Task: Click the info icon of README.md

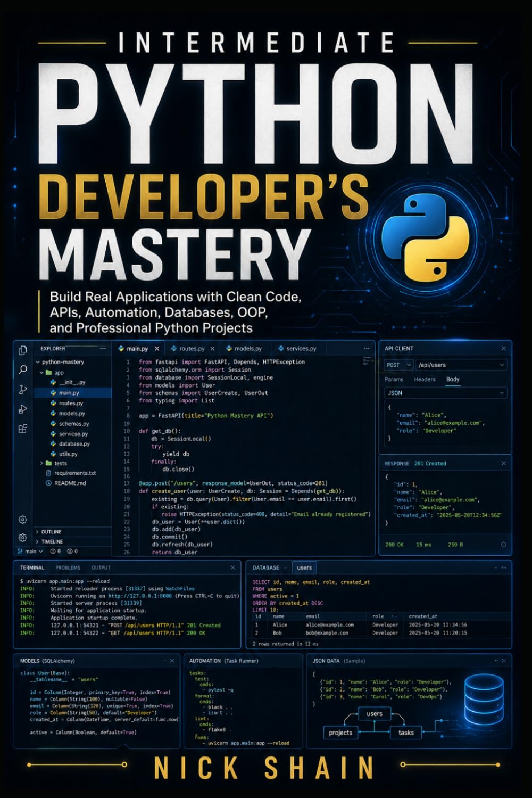Action: (x=48, y=483)
